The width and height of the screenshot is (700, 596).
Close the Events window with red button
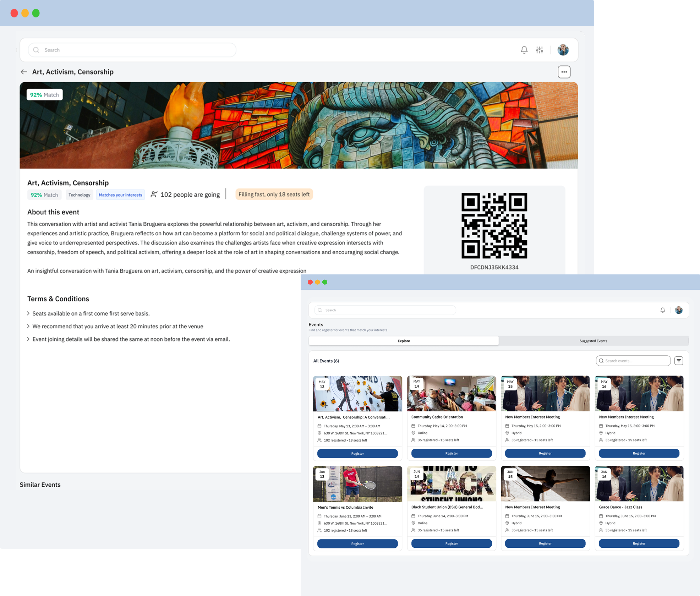pos(310,282)
